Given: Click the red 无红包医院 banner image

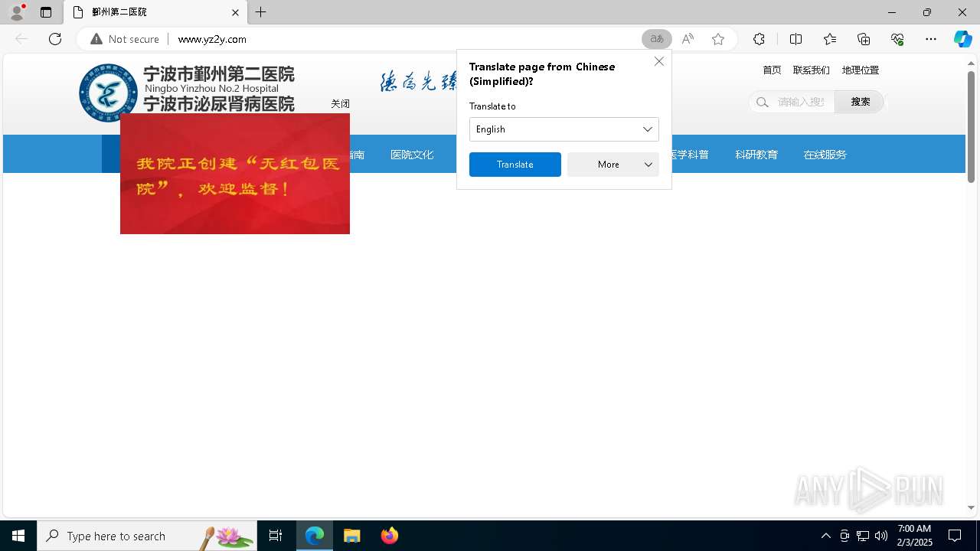Looking at the screenshot, I should click(235, 174).
